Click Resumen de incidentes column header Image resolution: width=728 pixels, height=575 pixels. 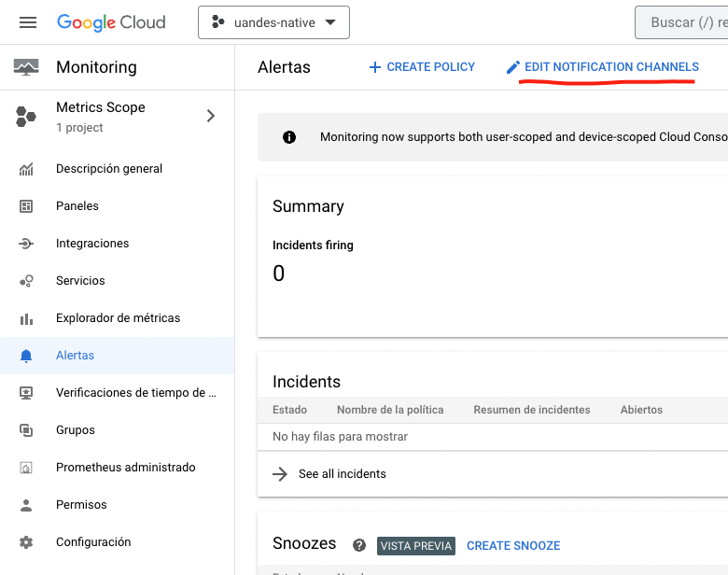(x=532, y=410)
